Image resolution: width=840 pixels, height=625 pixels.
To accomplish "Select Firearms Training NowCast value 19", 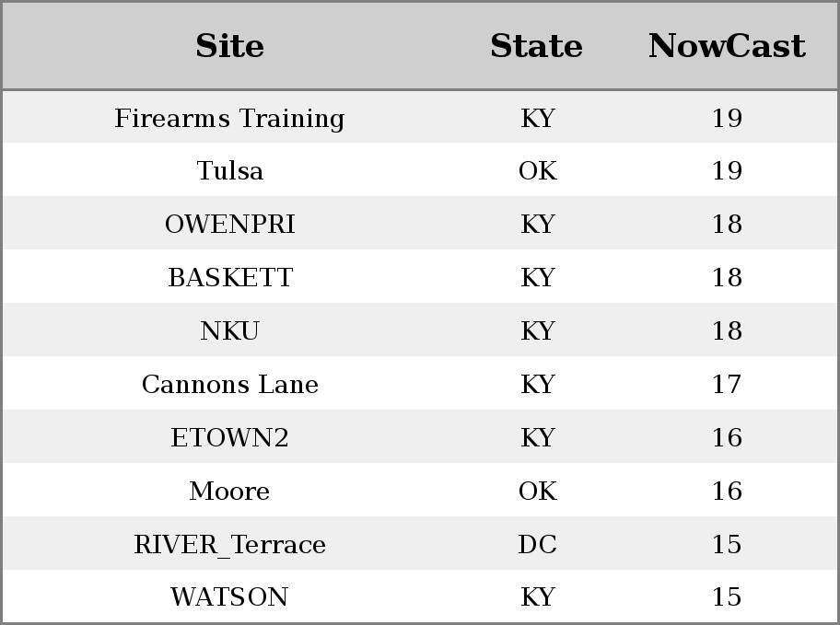I will click(727, 118).
